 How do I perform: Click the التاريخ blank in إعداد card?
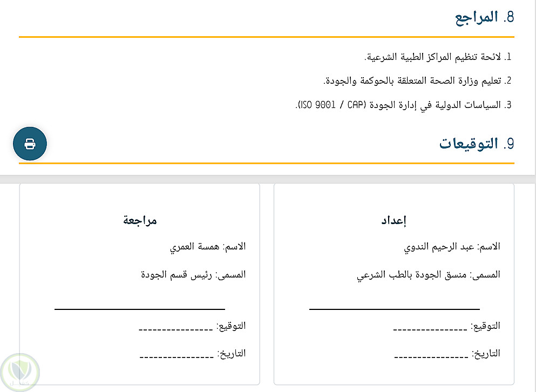[x=431, y=356]
